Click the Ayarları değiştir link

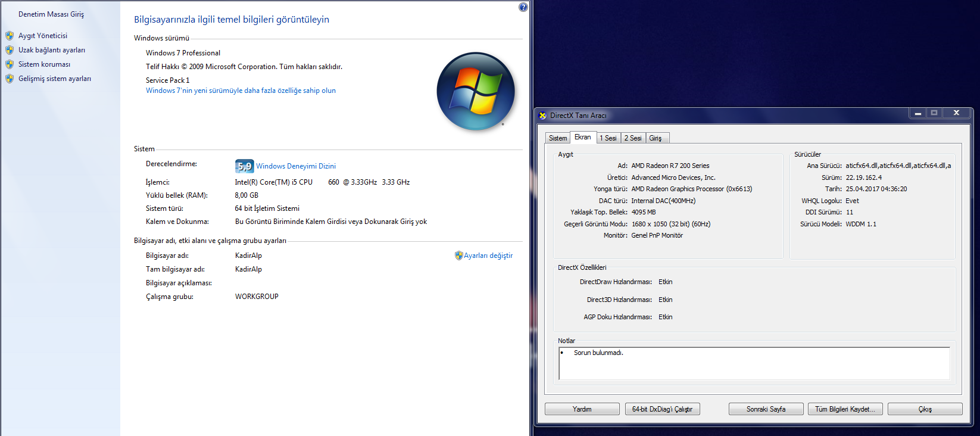[488, 256]
